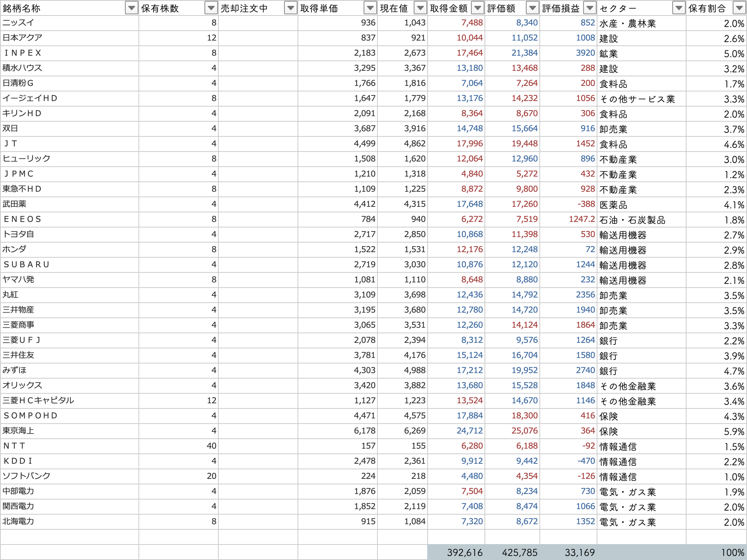Select the 100% total ratio cell
This screenshot has width=747, height=560.
(x=716, y=552)
